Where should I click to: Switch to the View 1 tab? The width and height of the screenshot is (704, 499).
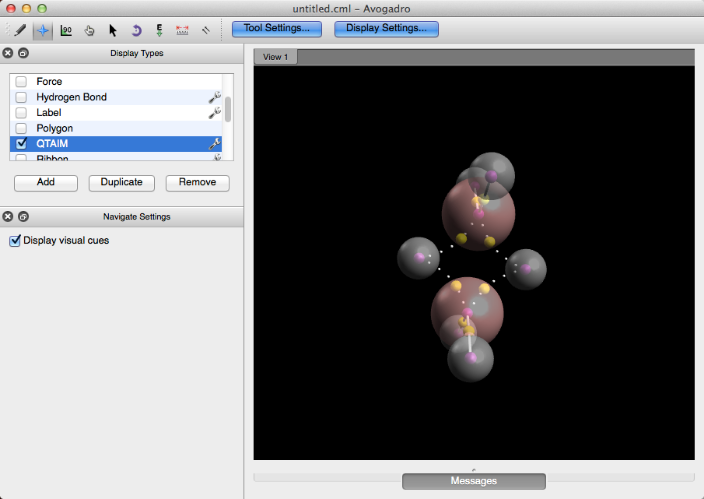click(275, 57)
